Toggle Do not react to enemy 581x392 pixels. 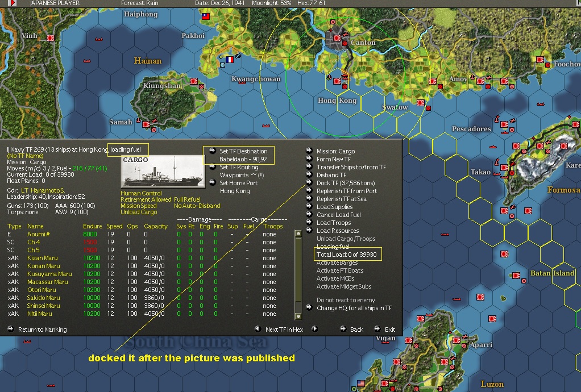(x=346, y=300)
